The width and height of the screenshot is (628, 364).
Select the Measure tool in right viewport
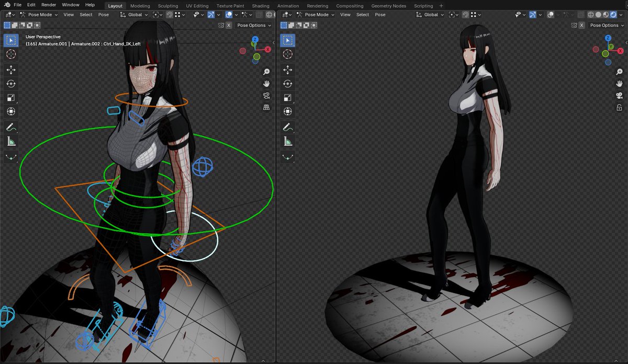pos(287,141)
